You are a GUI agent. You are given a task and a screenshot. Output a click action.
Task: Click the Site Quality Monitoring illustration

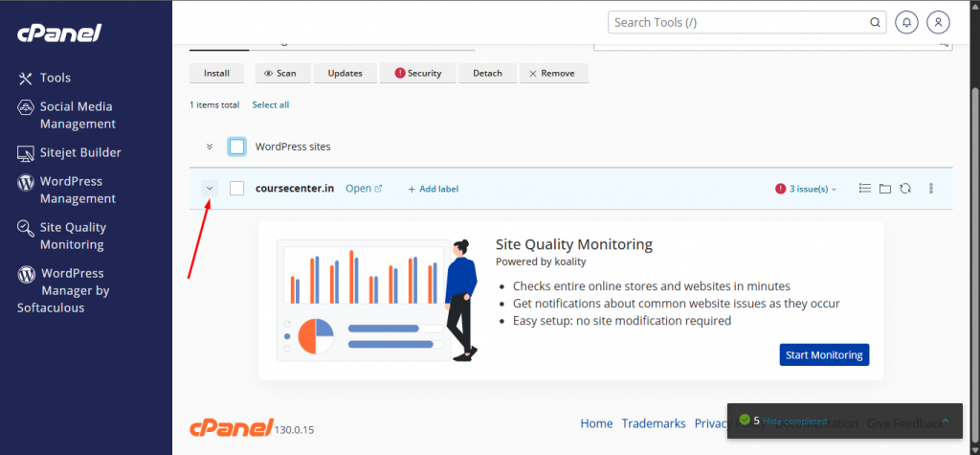point(375,299)
